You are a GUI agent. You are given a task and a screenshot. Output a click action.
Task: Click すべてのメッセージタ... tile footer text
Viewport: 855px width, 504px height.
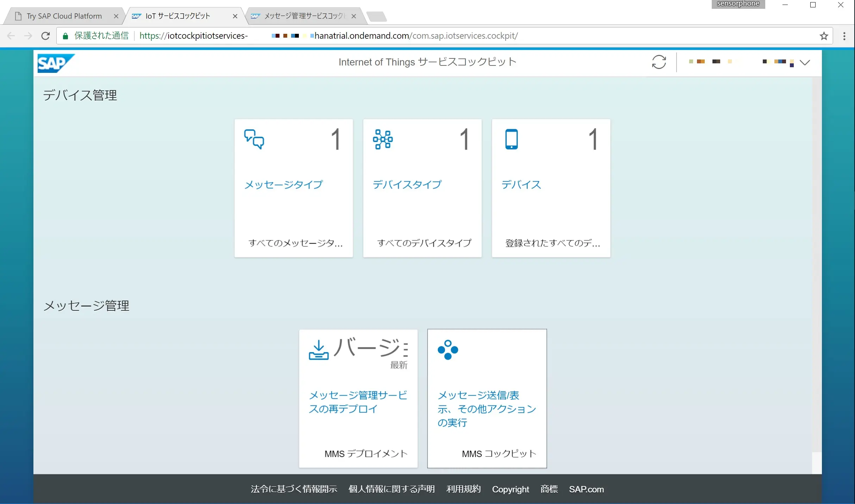(x=295, y=243)
